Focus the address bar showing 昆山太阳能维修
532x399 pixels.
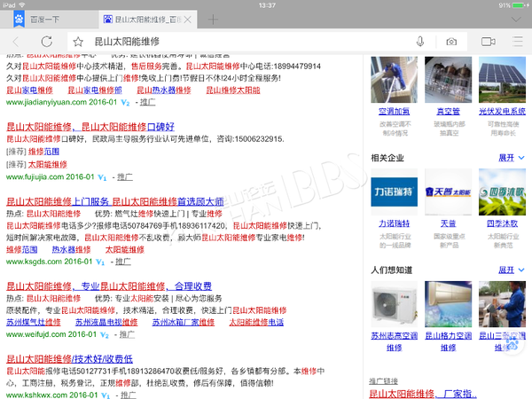238,42
